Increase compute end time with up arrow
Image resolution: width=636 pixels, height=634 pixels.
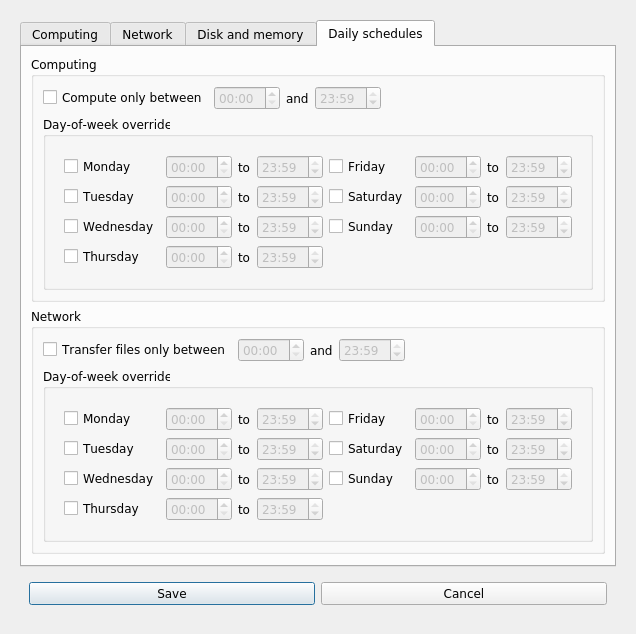[x=373, y=94]
